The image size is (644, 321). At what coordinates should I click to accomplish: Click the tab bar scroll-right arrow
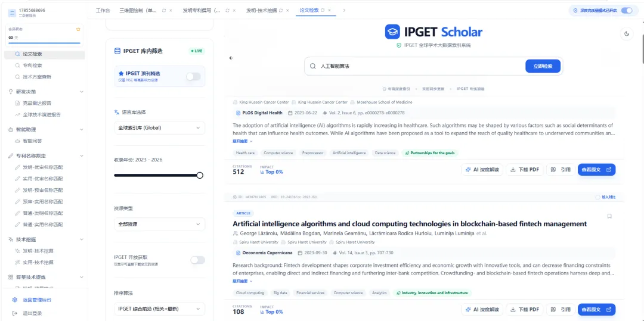click(x=344, y=10)
